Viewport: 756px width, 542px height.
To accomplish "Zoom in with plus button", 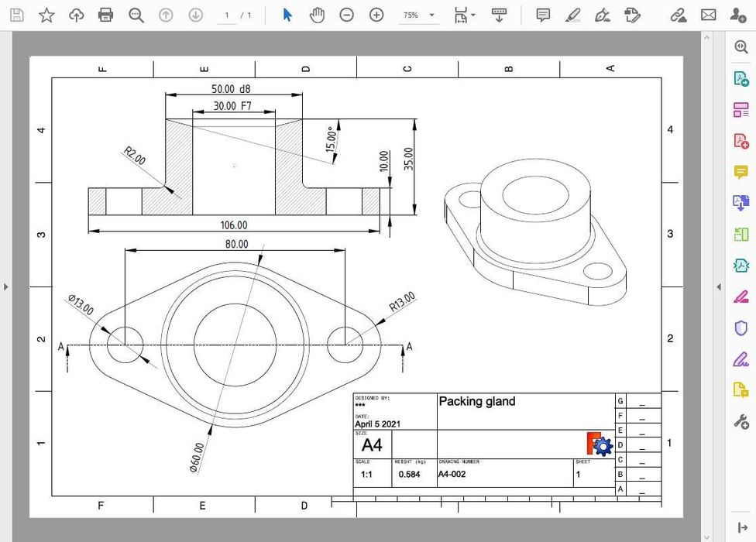I will (376, 15).
